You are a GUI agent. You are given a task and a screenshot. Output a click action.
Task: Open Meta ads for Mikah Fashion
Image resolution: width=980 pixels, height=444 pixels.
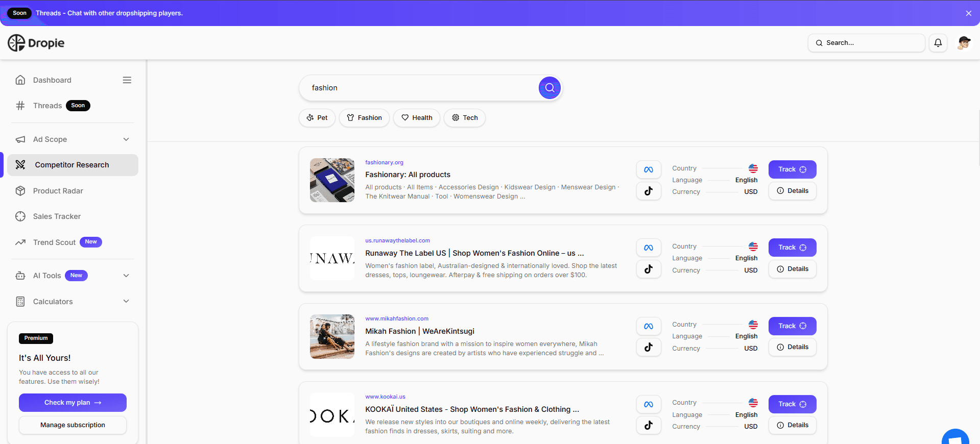[x=649, y=326]
